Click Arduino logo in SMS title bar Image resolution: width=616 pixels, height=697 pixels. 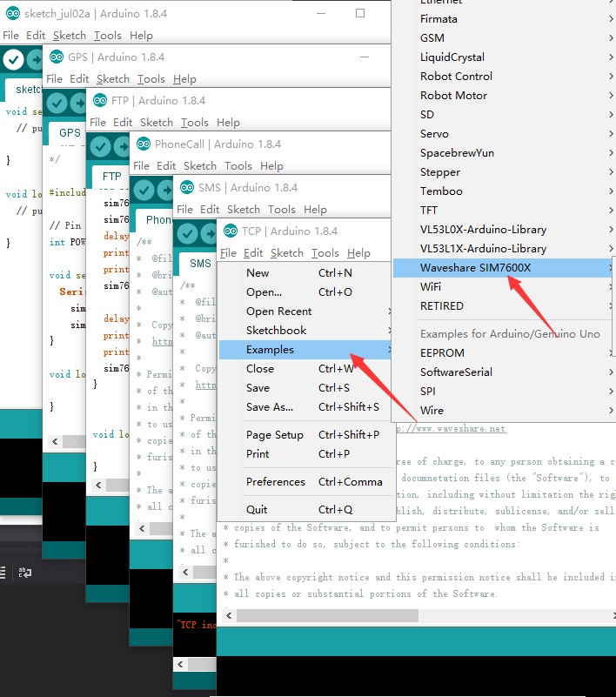[187, 188]
